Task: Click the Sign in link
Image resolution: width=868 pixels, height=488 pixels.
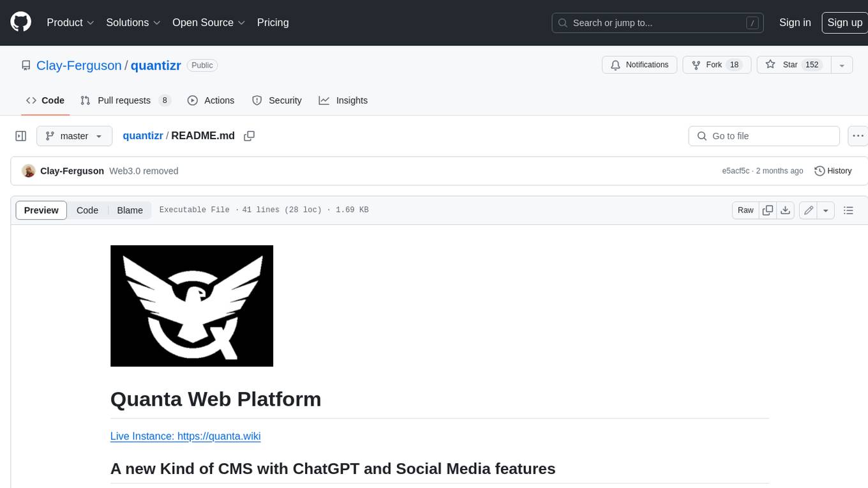Action: coord(795,22)
